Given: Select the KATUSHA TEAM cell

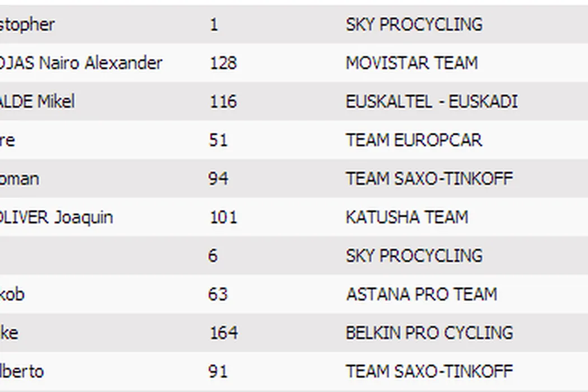Looking at the screenshot, I should (x=407, y=217).
